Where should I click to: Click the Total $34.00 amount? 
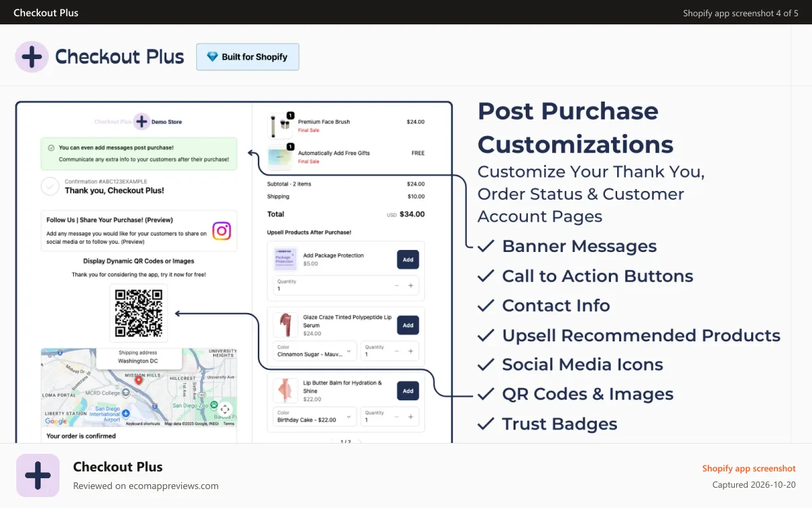pyautogui.click(x=411, y=214)
